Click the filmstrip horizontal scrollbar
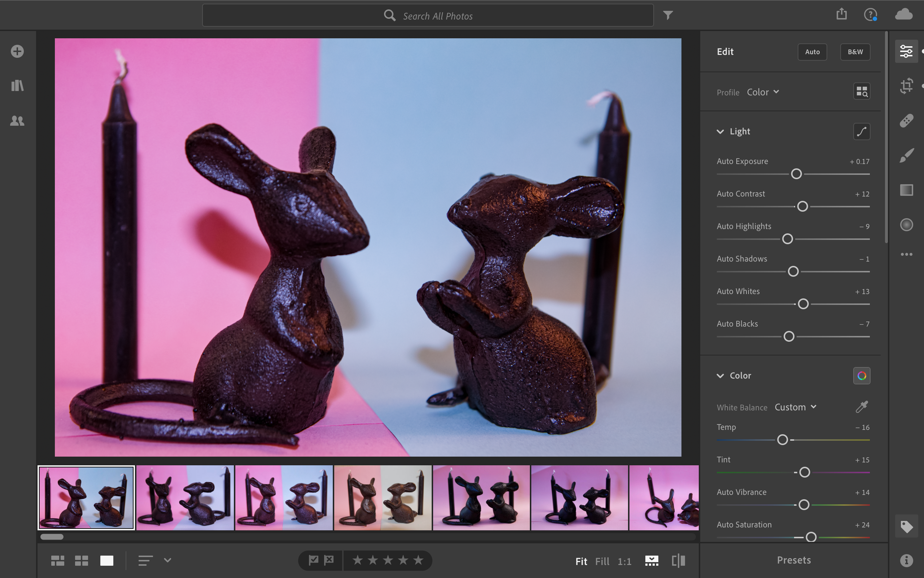Image resolution: width=924 pixels, height=578 pixels. pyautogui.click(x=52, y=537)
